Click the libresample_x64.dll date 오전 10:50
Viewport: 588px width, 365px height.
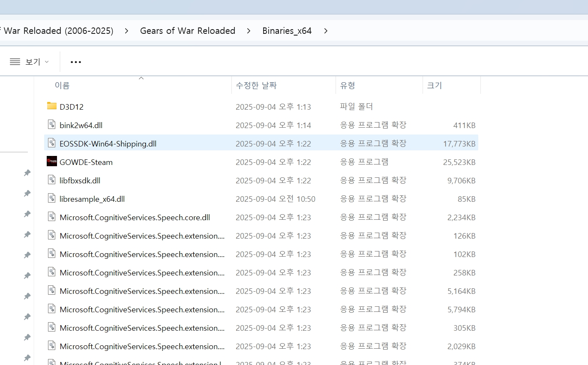tap(276, 199)
